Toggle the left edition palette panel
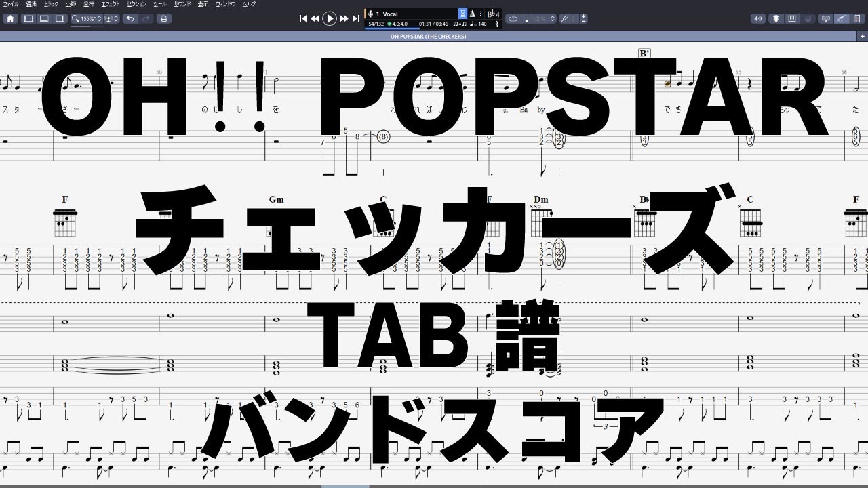The height and width of the screenshot is (488, 868). coord(28,18)
